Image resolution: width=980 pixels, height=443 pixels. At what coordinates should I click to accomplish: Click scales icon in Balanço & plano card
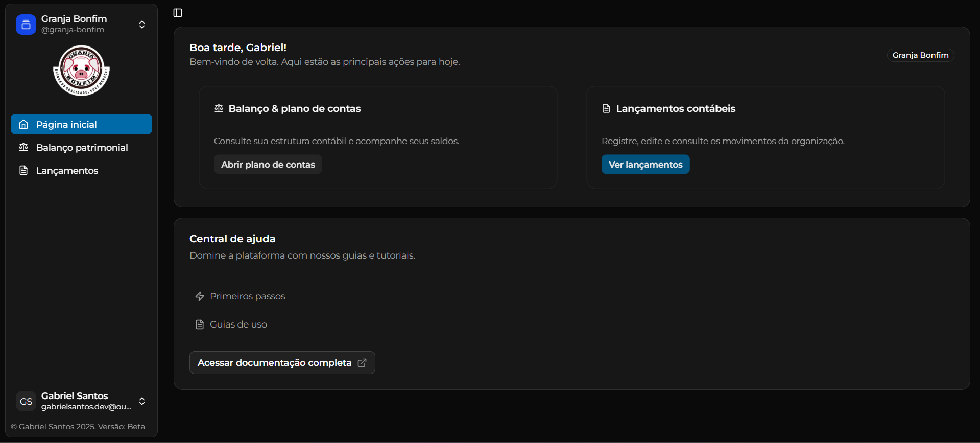(219, 108)
